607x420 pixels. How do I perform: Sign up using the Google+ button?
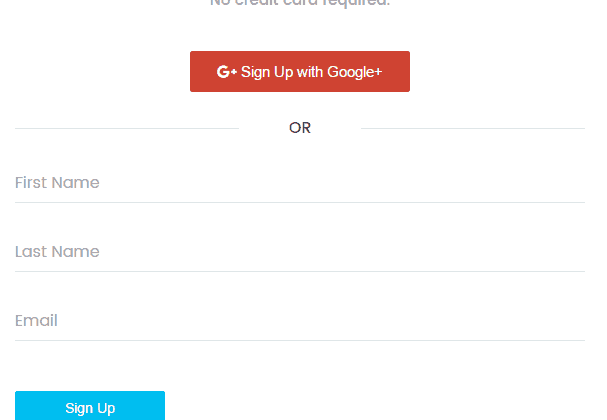pyautogui.click(x=300, y=71)
